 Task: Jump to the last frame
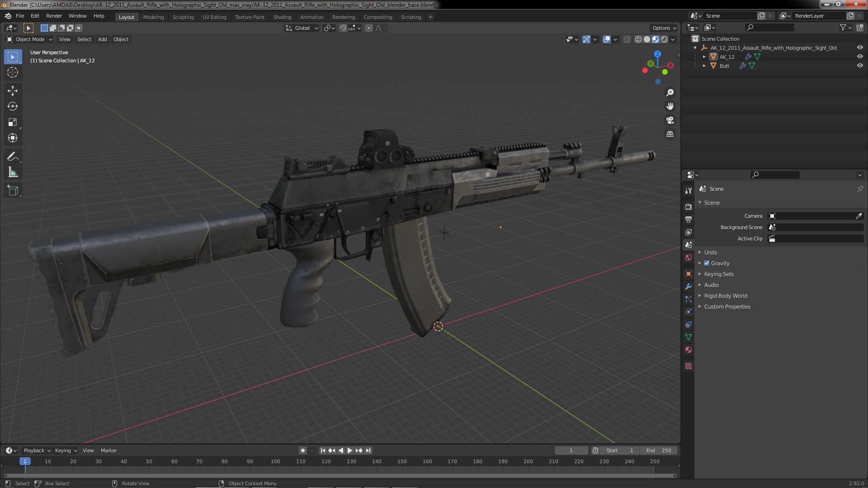pyautogui.click(x=368, y=450)
